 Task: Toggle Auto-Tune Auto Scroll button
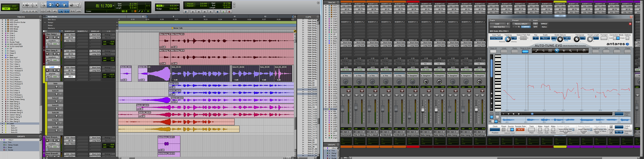point(492,117)
